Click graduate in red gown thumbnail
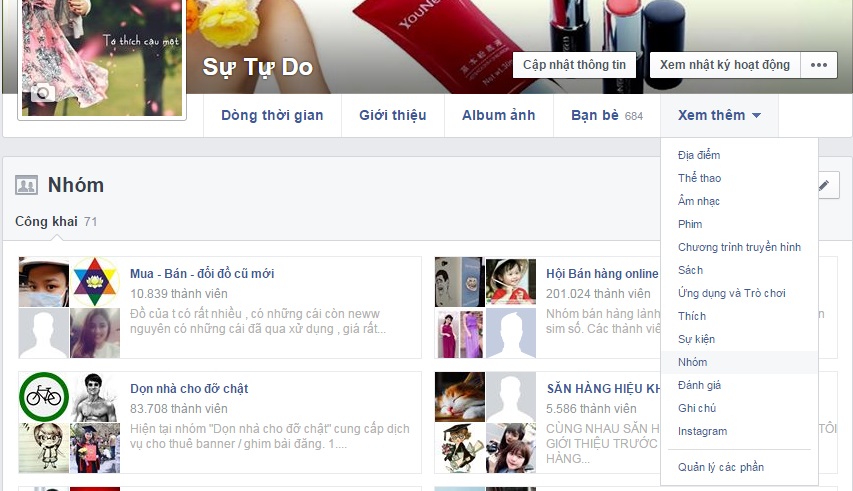This screenshot has width=853, height=491. (95, 448)
